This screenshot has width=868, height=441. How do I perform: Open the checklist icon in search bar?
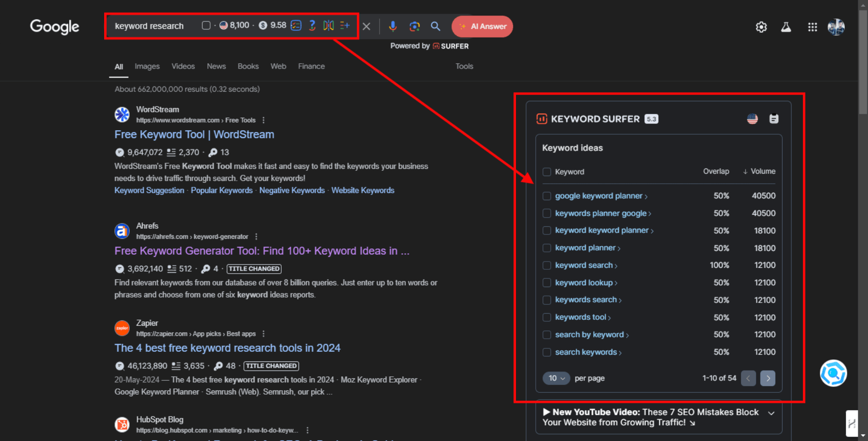(296, 26)
